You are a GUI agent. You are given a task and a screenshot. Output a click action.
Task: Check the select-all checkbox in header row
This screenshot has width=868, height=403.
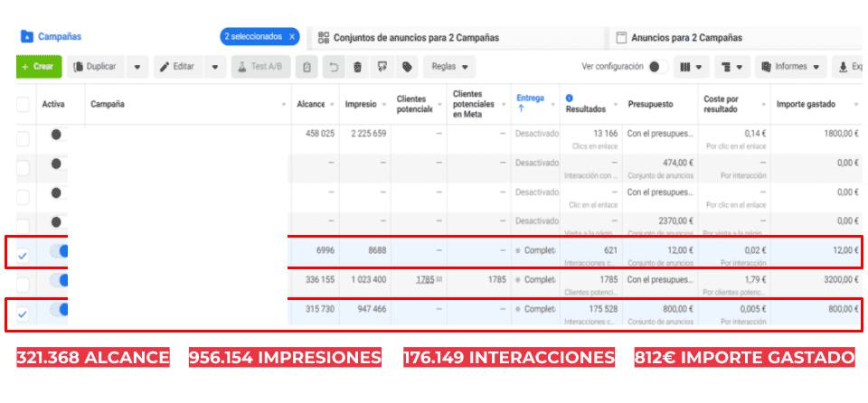(23, 105)
